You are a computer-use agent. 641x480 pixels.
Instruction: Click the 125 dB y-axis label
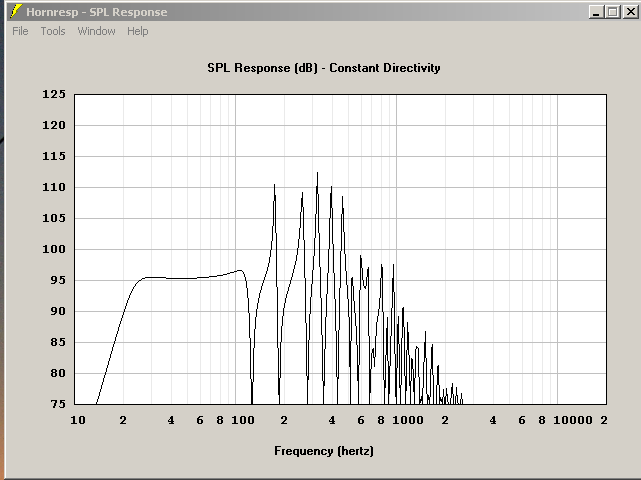54,94
